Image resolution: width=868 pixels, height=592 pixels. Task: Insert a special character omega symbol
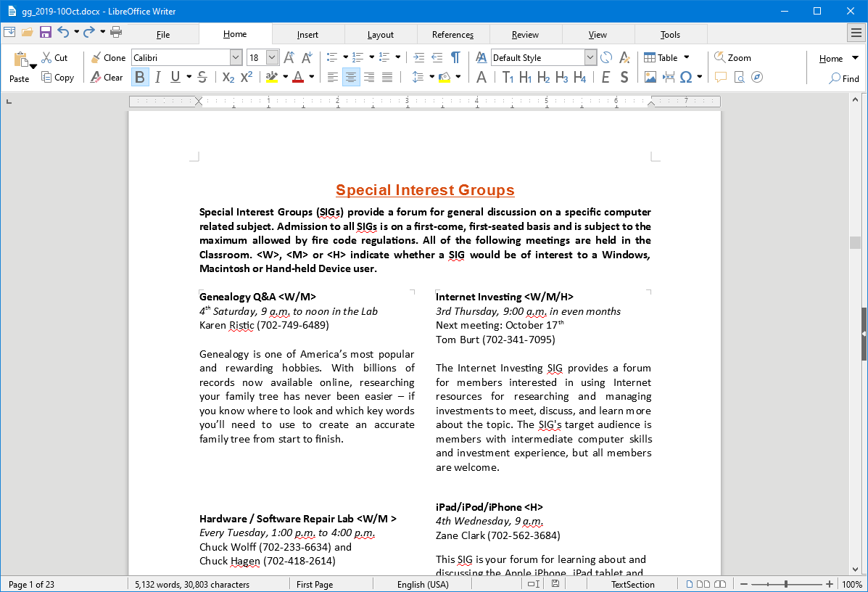[687, 78]
